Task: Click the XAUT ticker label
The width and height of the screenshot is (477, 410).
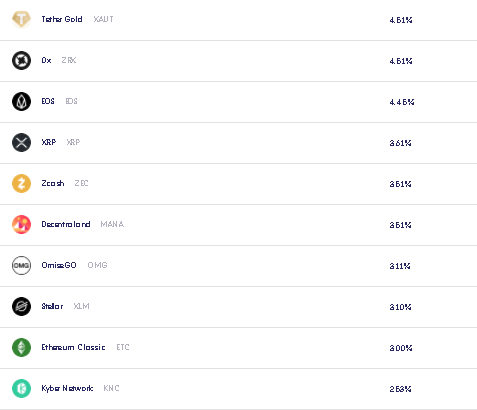Action: pyautogui.click(x=103, y=19)
